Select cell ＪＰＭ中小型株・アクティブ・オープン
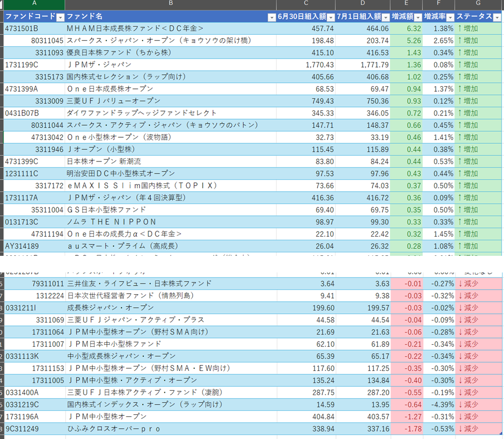This screenshot has width=504, height=439. [172, 380]
